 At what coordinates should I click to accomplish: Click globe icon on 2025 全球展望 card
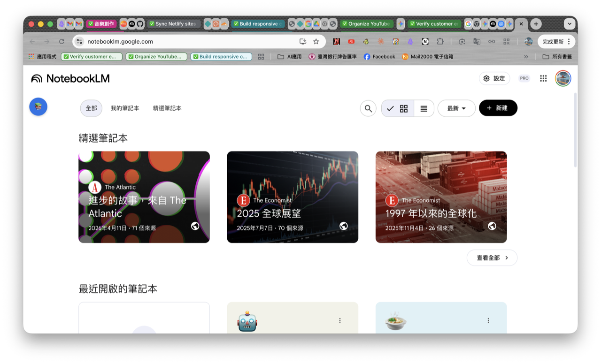[344, 226]
